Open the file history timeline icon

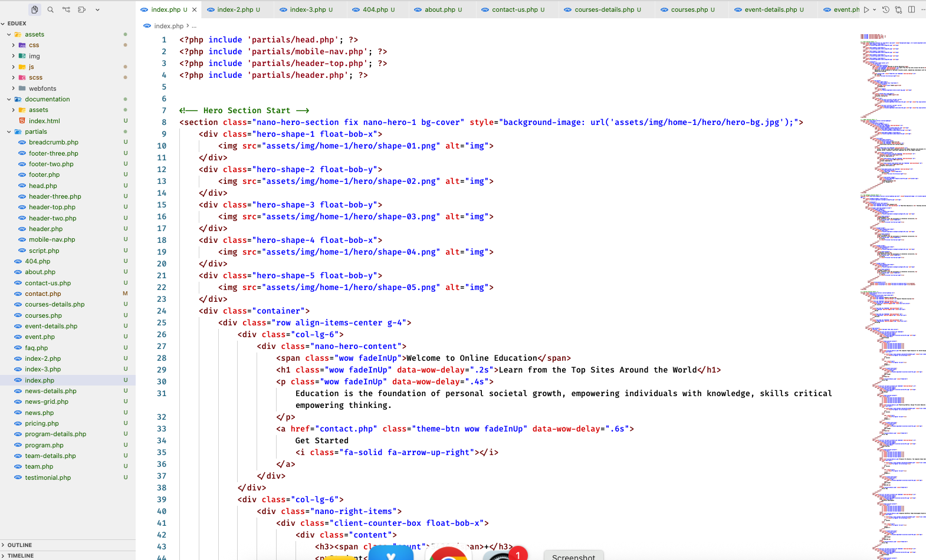(x=885, y=9)
